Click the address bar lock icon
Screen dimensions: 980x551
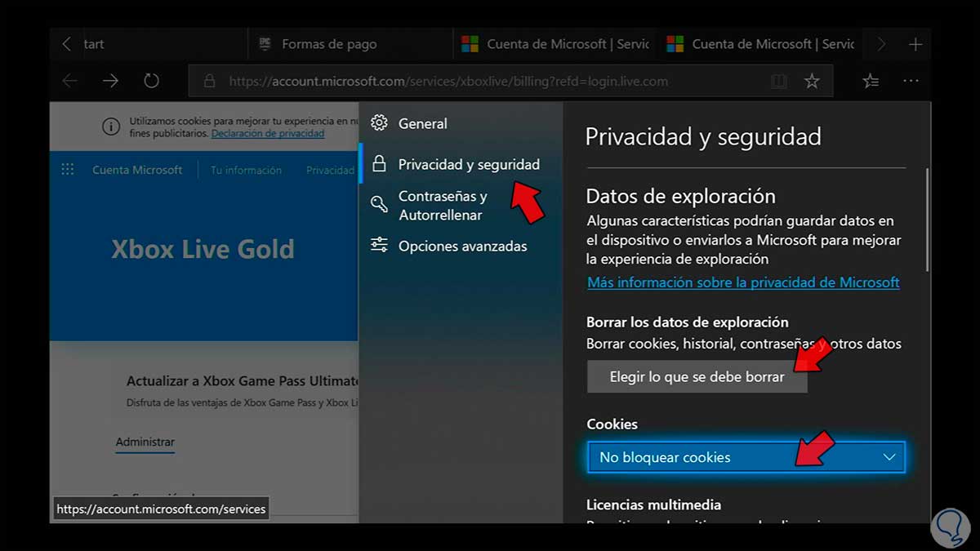click(x=210, y=81)
